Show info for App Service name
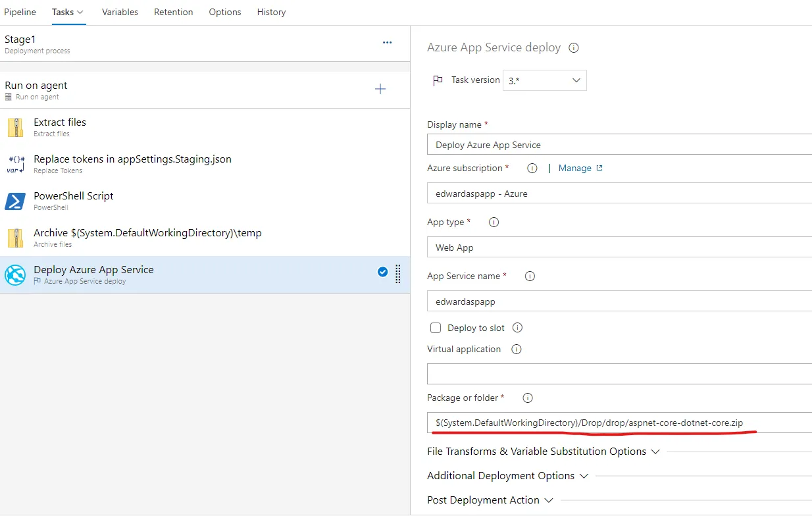Viewport: 812px width, 520px height. point(530,276)
